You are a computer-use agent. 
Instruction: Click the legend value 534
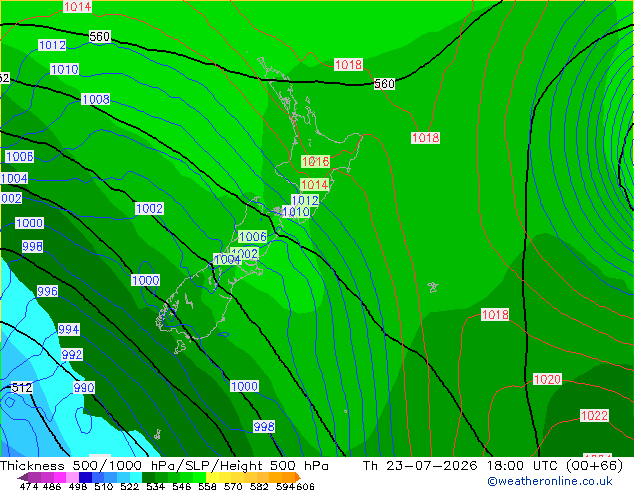click(x=156, y=486)
